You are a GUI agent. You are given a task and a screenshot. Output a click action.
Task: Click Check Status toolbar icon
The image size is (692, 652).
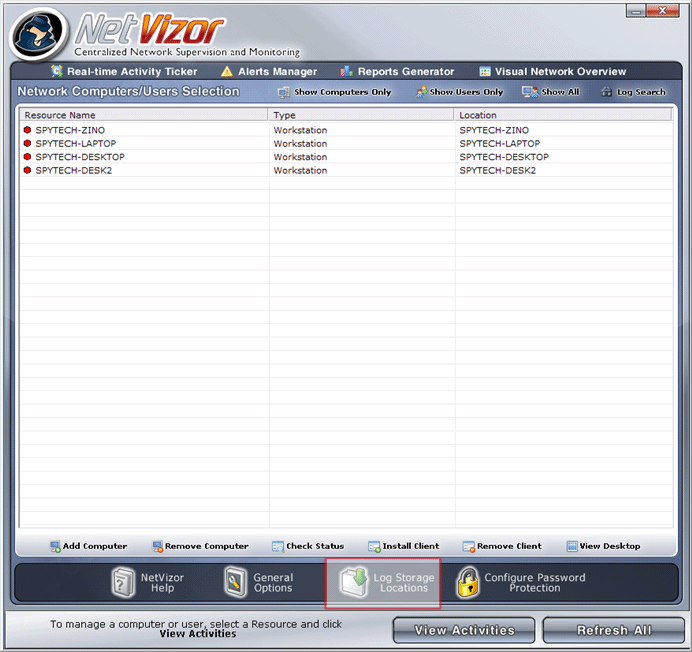[x=277, y=546]
